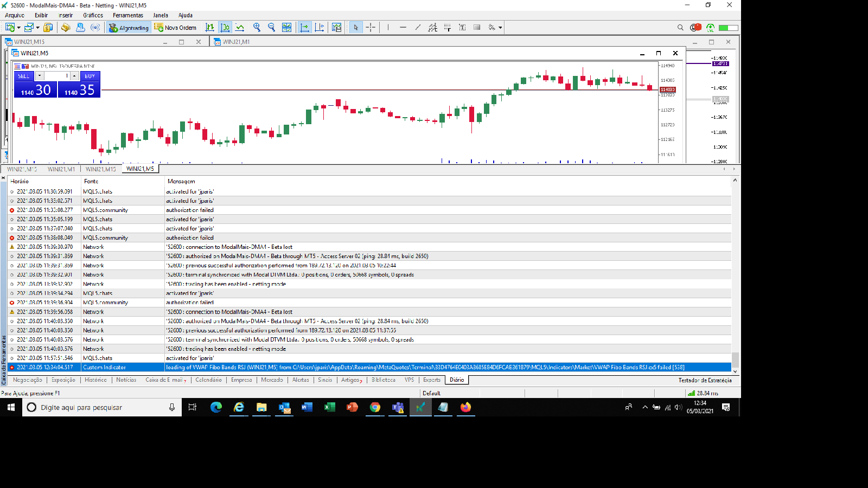Image resolution: width=868 pixels, height=488 pixels.
Task: Increase the order volume with the up arrow
Action: 75,76
